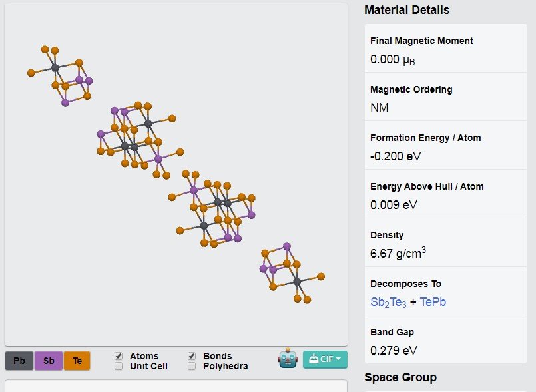Open the TePb decomposition link
Viewport: 536px width, 392px height.
coord(433,302)
